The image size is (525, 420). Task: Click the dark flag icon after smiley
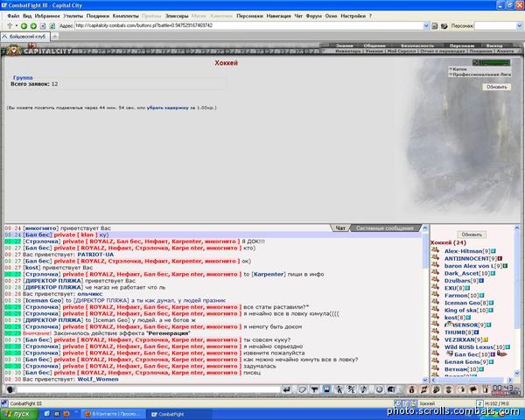pyautogui.click(x=391, y=389)
